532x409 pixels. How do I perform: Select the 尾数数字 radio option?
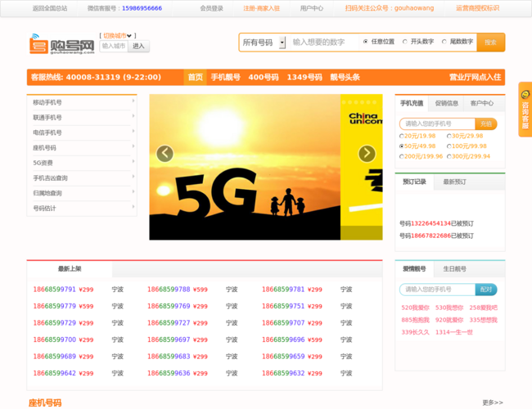pos(444,42)
